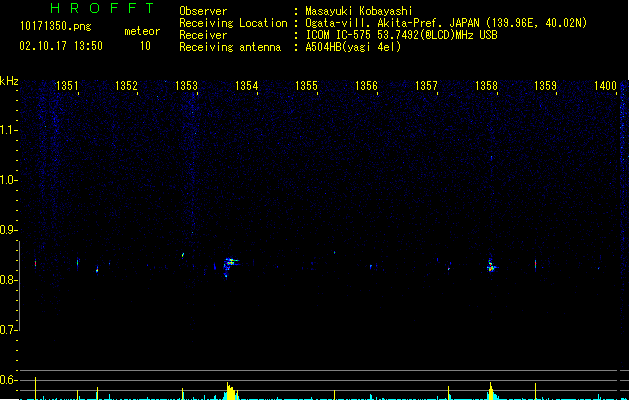Click the 1356 time axis marker
Screen dimensions: 629x400
coord(366,86)
